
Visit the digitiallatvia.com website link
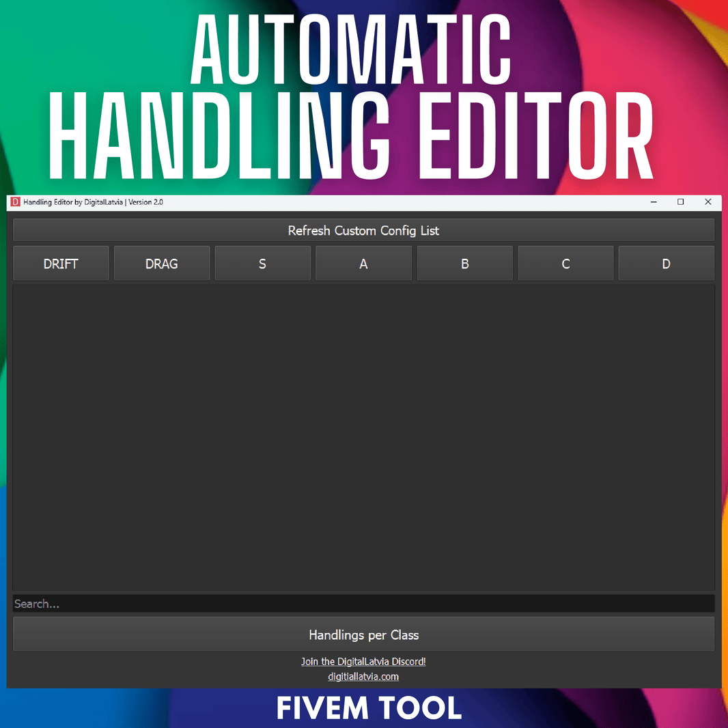(363, 676)
